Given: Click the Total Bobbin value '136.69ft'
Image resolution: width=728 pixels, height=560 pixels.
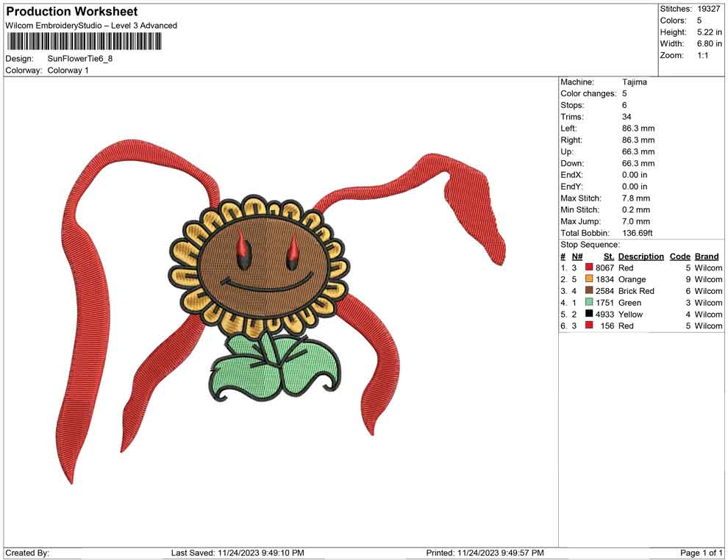Looking at the screenshot, I should [x=637, y=233].
